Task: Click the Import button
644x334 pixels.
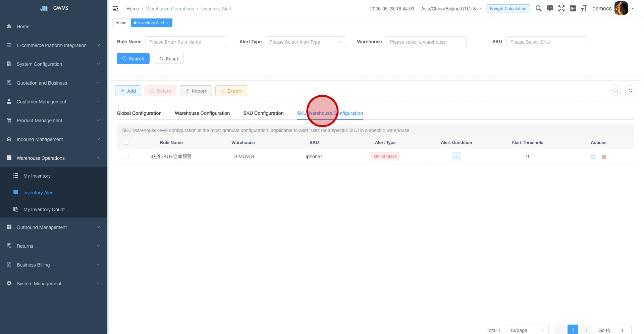Action: [x=196, y=91]
